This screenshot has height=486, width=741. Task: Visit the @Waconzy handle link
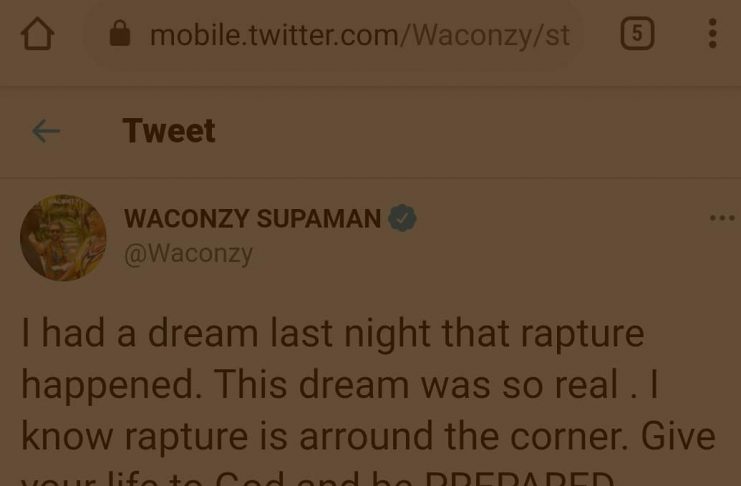point(188,254)
